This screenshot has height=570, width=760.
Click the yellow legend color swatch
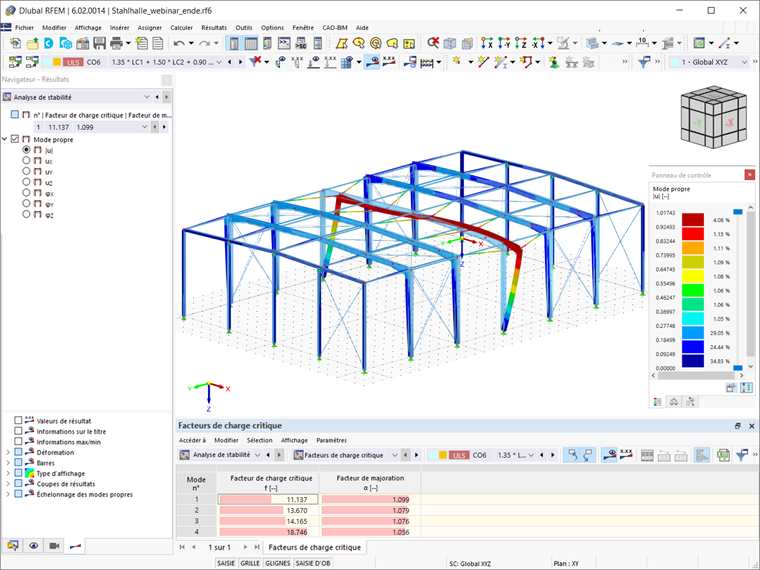(x=693, y=276)
